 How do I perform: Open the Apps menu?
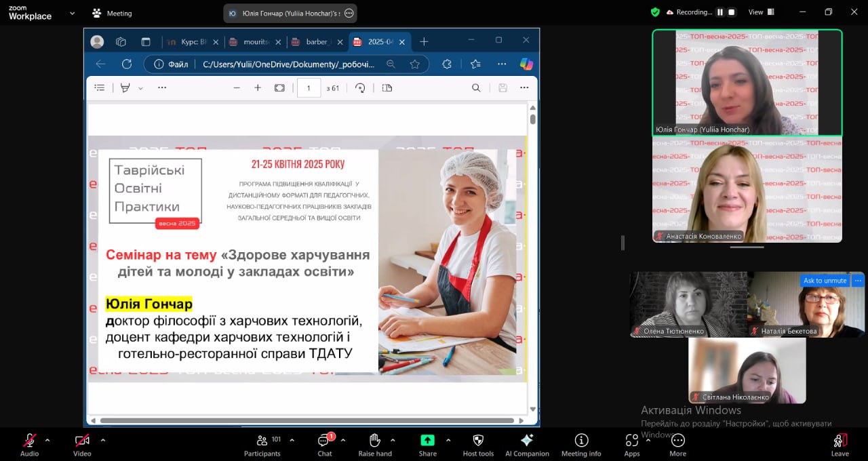pos(632,444)
